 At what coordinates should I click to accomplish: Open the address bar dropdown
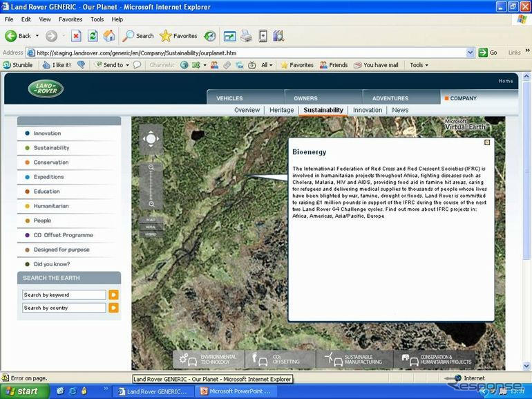(471, 53)
